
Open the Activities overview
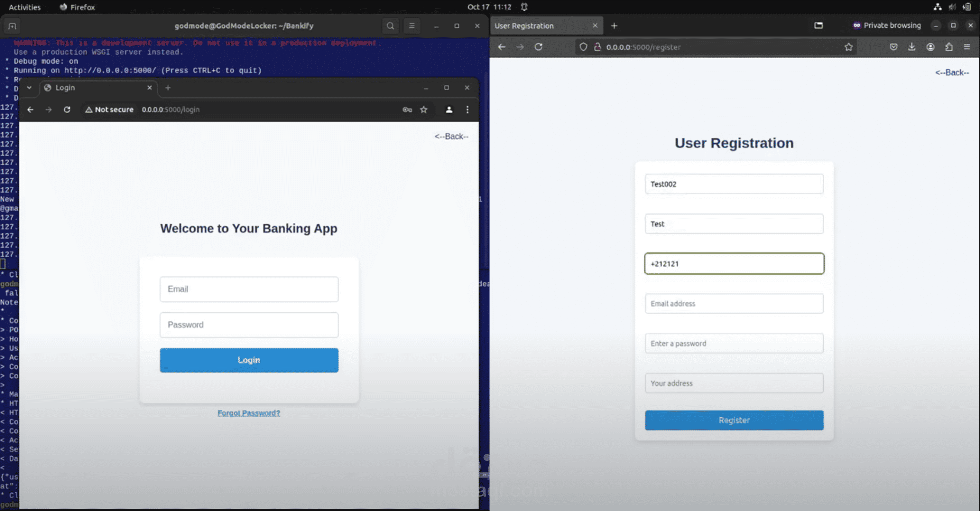[x=24, y=7]
